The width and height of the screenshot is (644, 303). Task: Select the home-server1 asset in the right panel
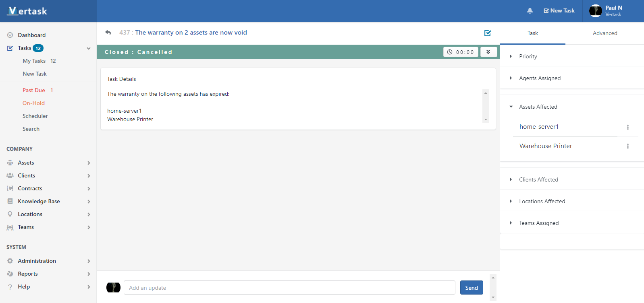click(539, 127)
